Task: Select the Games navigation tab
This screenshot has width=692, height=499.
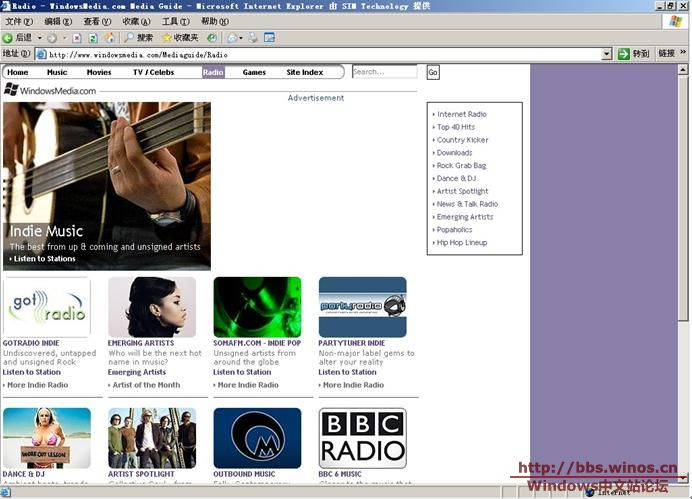Action: pos(254,72)
